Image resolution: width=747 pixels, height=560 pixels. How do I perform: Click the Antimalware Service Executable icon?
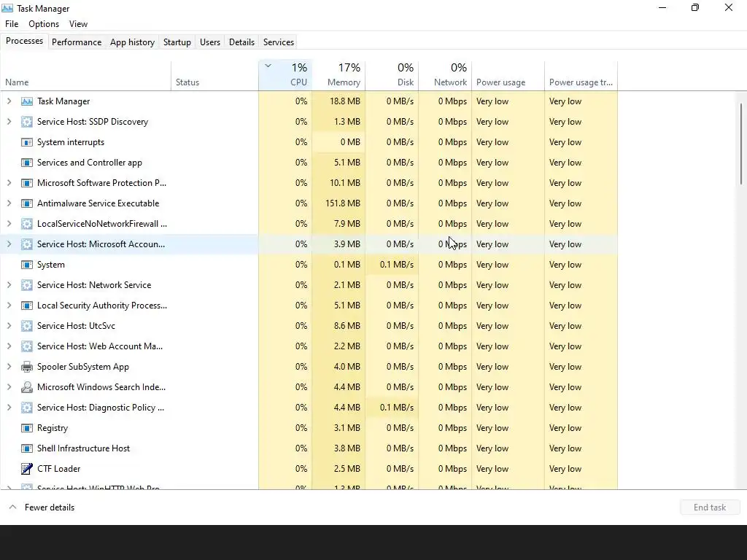coord(27,203)
